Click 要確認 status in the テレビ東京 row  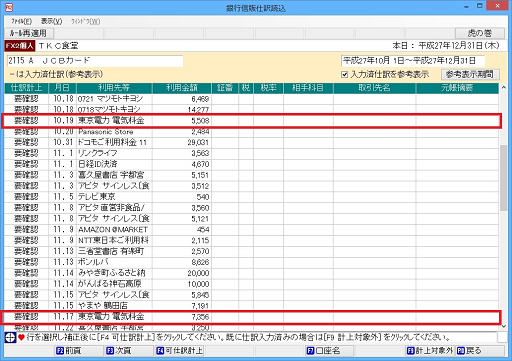26,197
